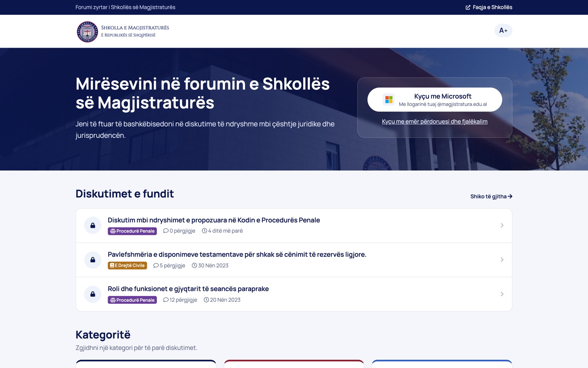Click the A+ font size button

tap(503, 31)
